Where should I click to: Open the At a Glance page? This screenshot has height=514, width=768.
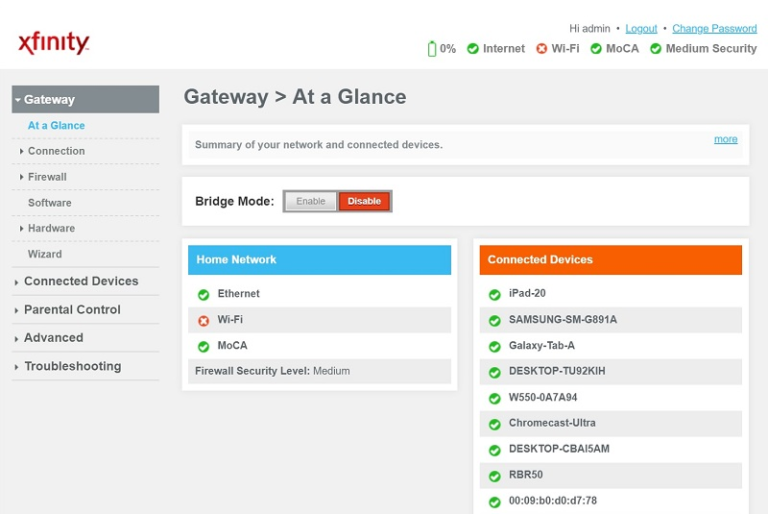(x=56, y=125)
